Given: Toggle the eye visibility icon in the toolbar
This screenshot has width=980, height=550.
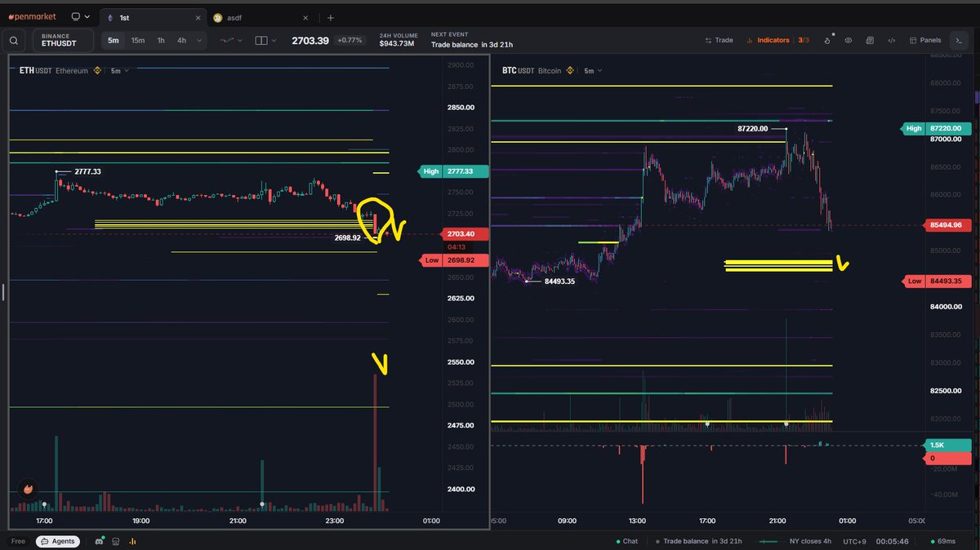Looking at the screenshot, I should 849,40.
